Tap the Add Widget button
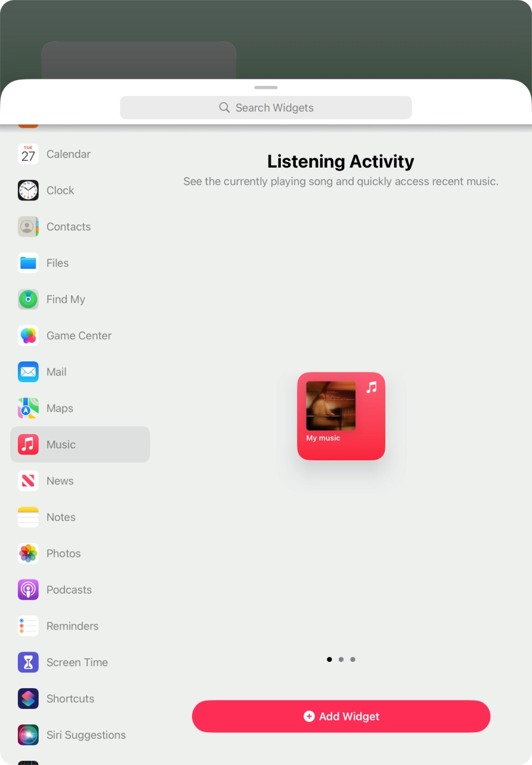Viewport: 532px width, 765px height. pyautogui.click(x=341, y=716)
